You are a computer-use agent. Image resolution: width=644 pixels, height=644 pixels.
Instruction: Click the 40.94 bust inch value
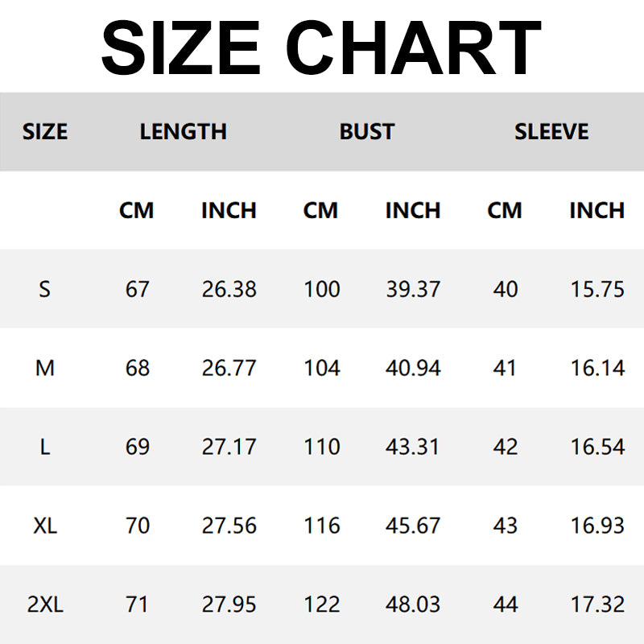(413, 368)
